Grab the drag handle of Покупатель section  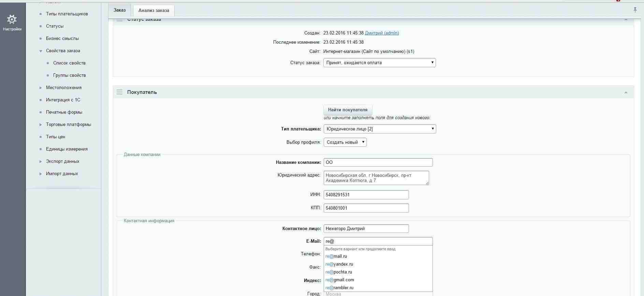(119, 92)
